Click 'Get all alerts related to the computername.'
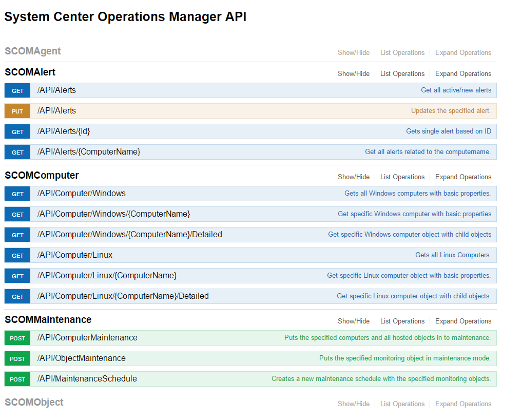This screenshot has height=420, width=522. [428, 152]
